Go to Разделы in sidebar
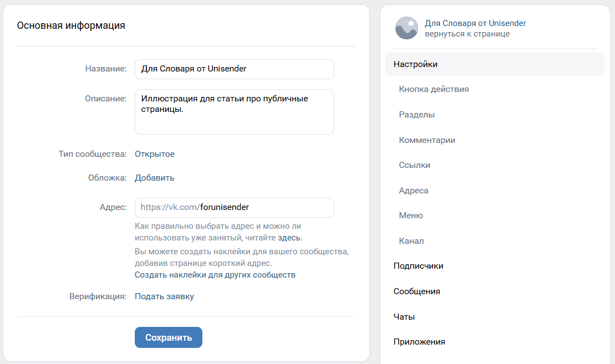Image resolution: width=615 pixels, height=364 pixels. coord(417,115)
